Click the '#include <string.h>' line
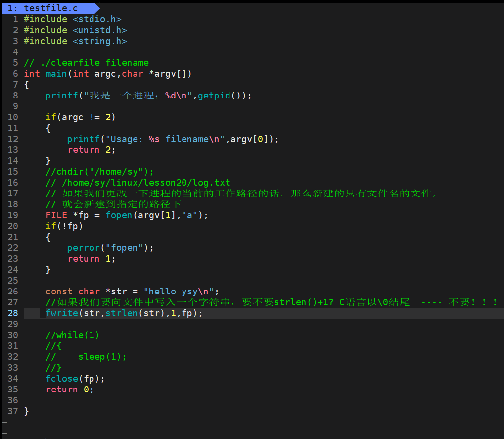This screenshot has height=439, width=504. coord(75,41)
